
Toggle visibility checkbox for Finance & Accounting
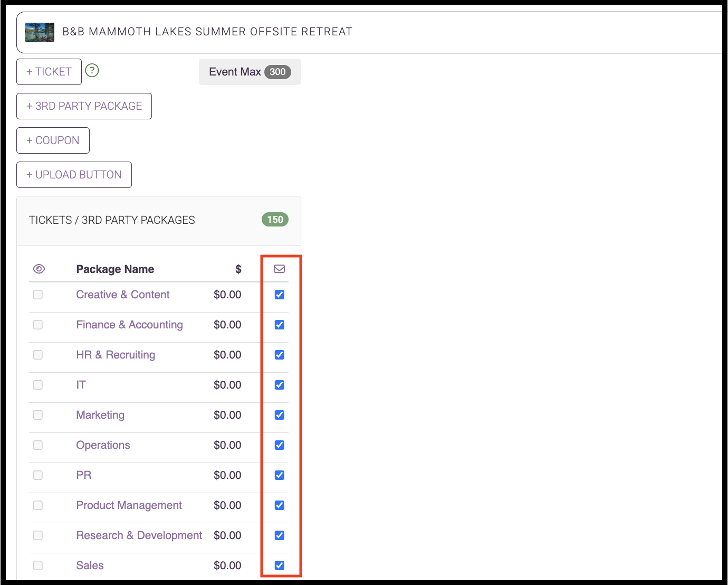pyautogui.click(x=38, y=325)
